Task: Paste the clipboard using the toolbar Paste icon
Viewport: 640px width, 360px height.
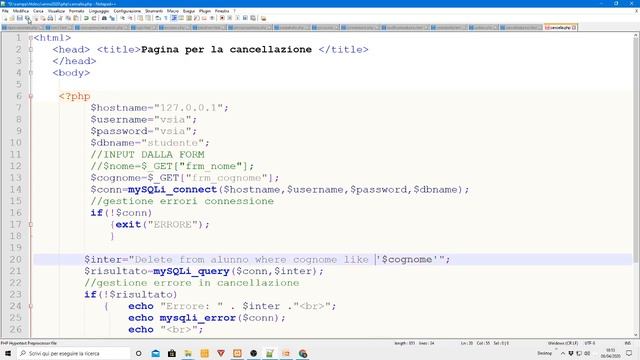Action: (x=76, y=18)
